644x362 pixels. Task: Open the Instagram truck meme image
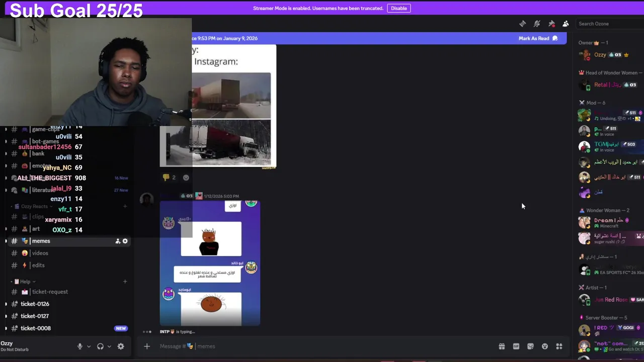coord(218,107)
